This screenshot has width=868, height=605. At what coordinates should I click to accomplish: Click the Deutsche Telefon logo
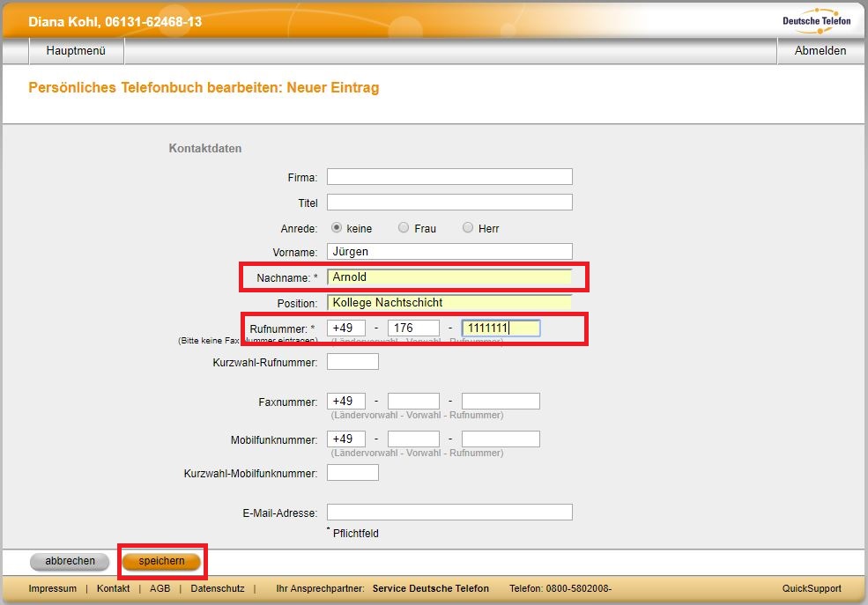817,21
